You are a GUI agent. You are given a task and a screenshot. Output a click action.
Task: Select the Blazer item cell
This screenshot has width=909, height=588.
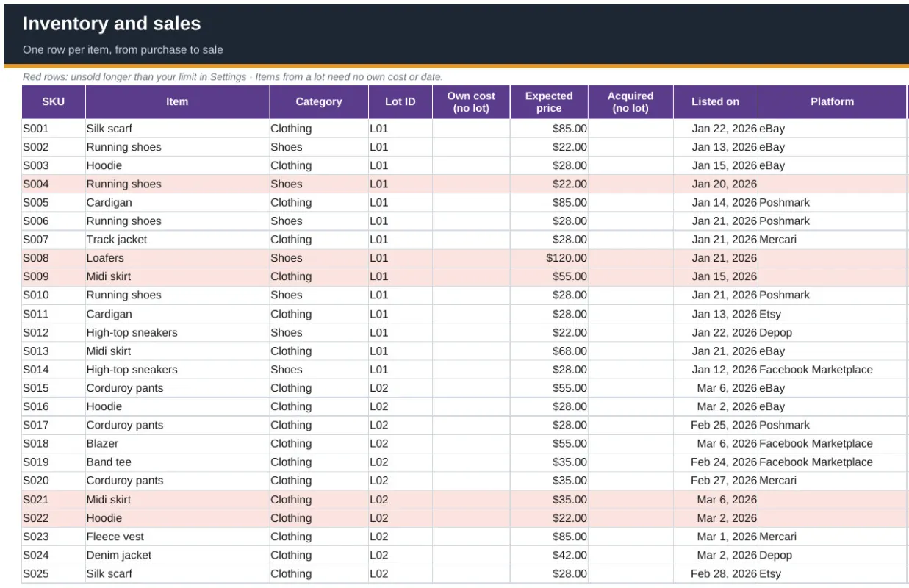click(x=177, y=443)
